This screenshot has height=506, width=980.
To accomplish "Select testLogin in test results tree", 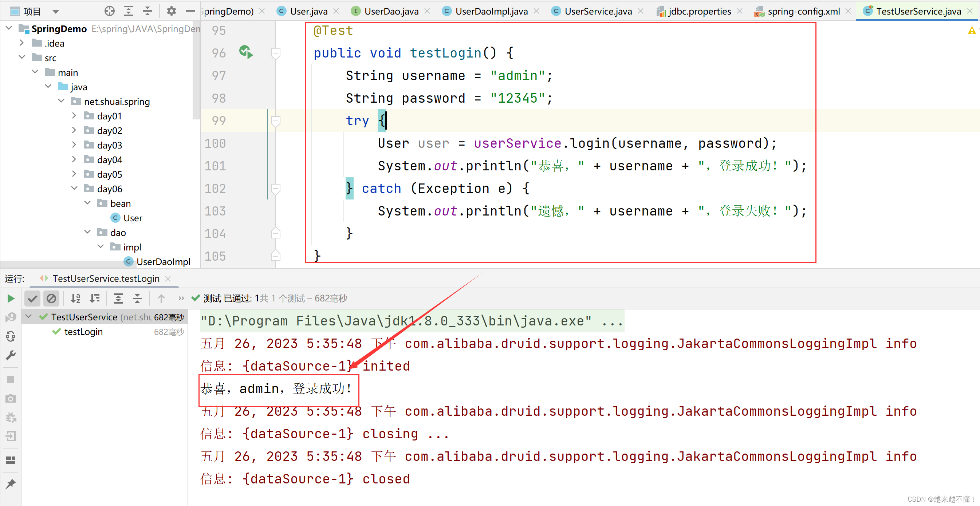I will [83, 332].
